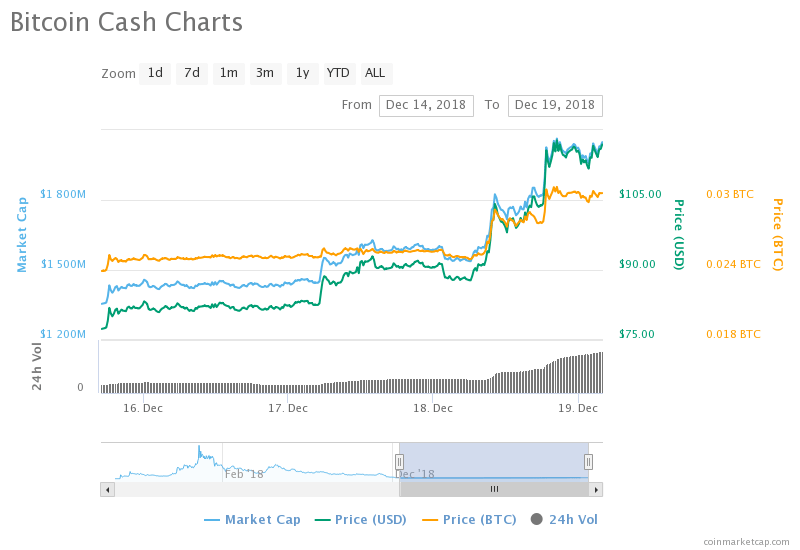The width and height of the screenshot is (800, 550).
Task: Click the 19. Dec axis label
Action: click(x=578, y=408)
